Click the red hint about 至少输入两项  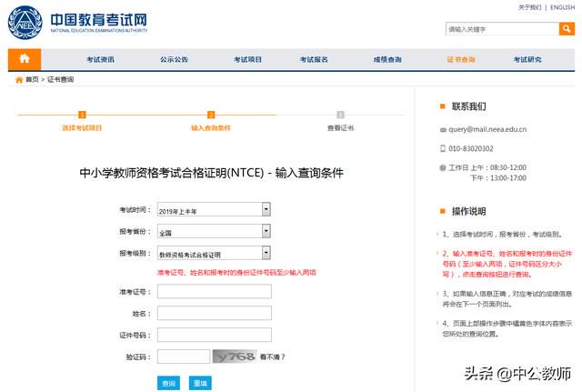pyautogui.click(x=236, y=273)
